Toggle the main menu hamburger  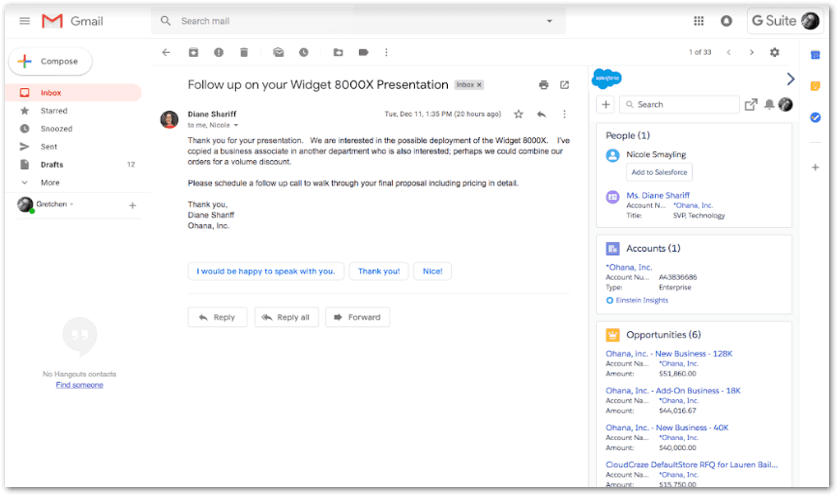24,21
